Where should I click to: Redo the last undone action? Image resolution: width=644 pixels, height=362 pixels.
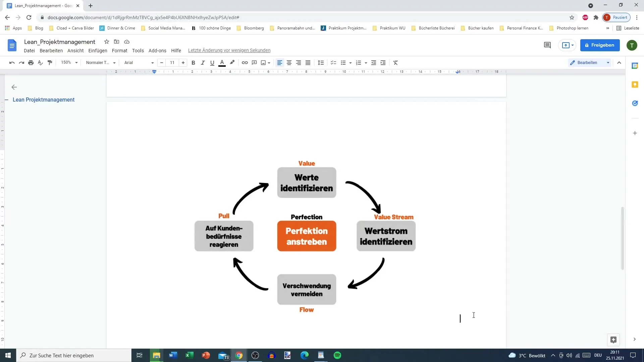[21, 63]
